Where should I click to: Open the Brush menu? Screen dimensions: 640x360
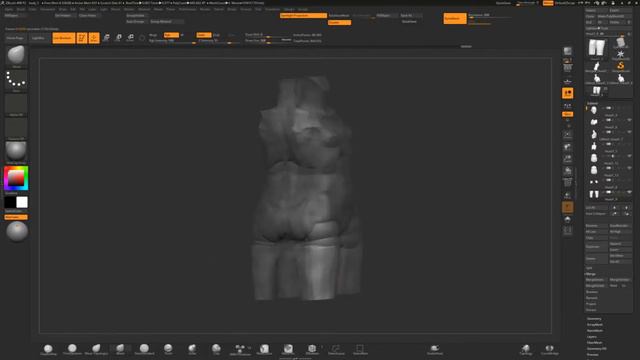tap(20, 9)
